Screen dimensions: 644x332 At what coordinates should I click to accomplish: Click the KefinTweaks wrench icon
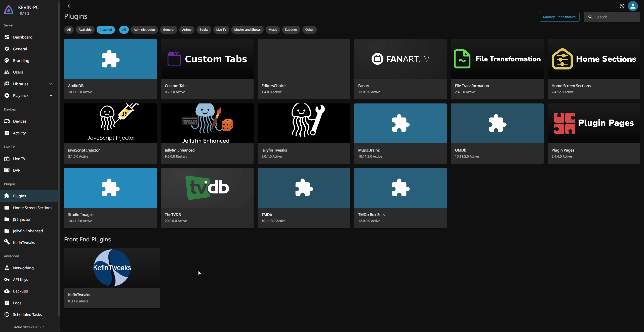(7, 242)
